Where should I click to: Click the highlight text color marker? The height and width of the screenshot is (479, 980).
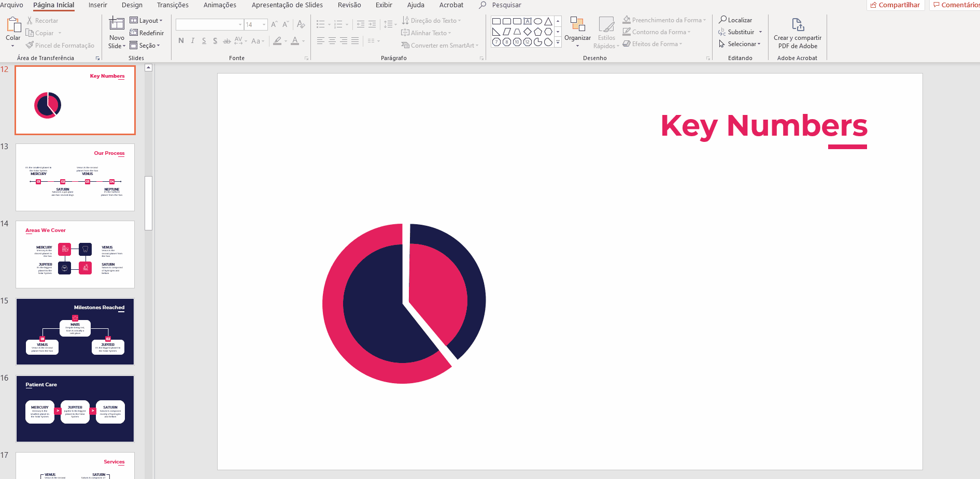278,41
